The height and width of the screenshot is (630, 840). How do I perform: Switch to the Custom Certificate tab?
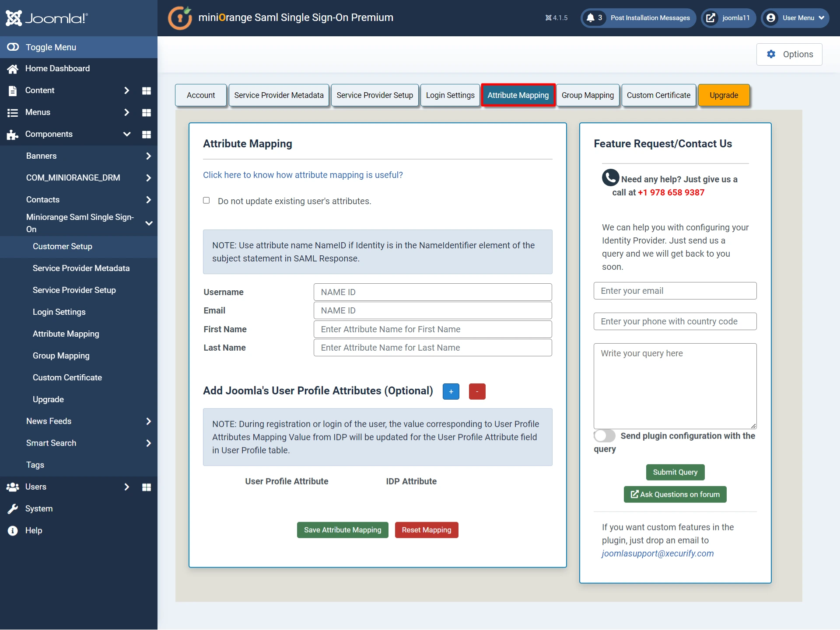click(658, 95)
